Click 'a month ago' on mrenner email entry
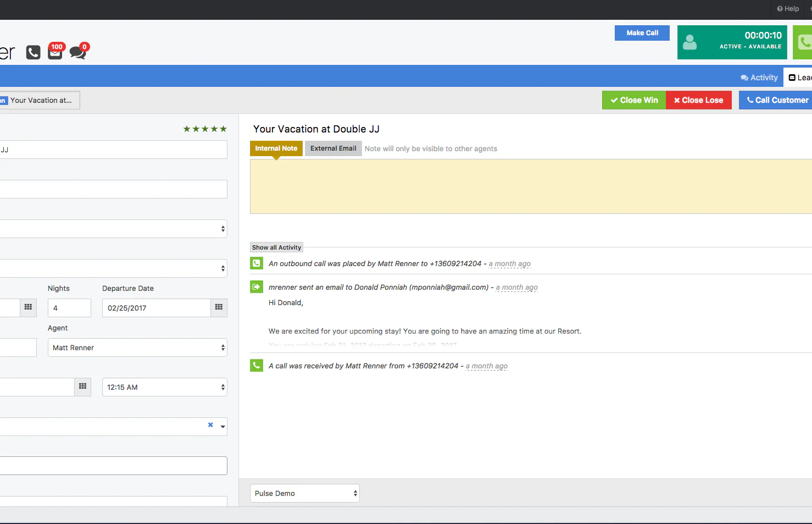Screen dimensions: 812x524 coord(517,288)
